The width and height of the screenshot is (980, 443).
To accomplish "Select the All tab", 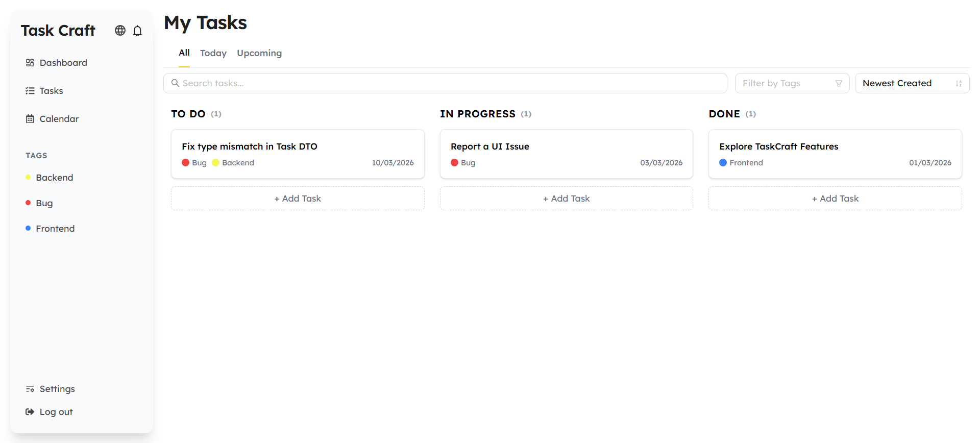I will click(184, 53).
